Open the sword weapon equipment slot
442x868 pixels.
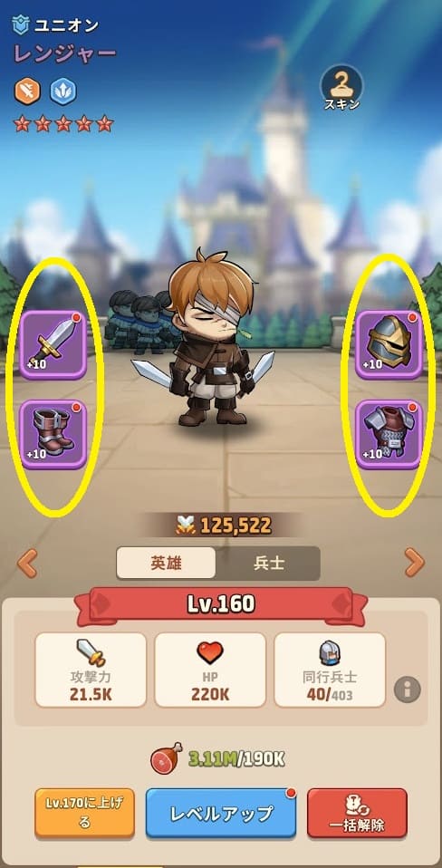point(53,344)
